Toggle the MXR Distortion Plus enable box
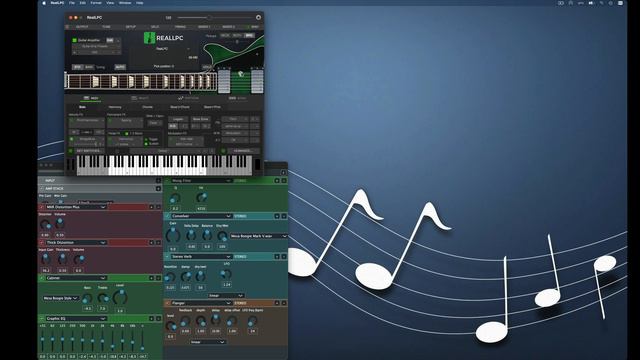This screenshot has width=640, height=360. (41, 207)
